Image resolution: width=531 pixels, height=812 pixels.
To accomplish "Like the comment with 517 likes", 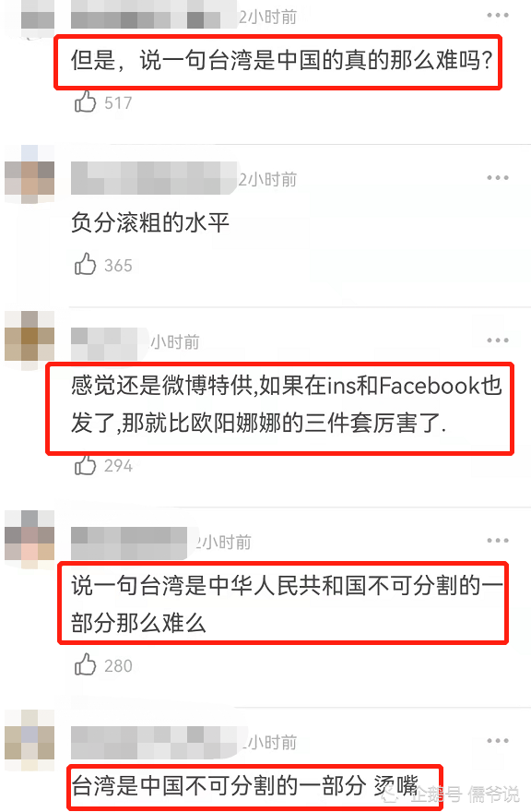I will tap(86, 101).
